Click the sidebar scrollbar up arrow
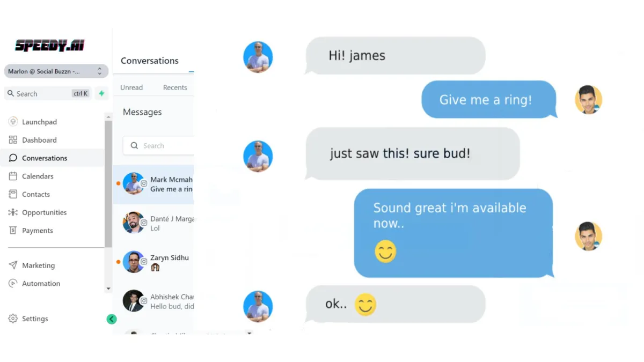Viewport: 644px width, 362px height. click(108, 116)
